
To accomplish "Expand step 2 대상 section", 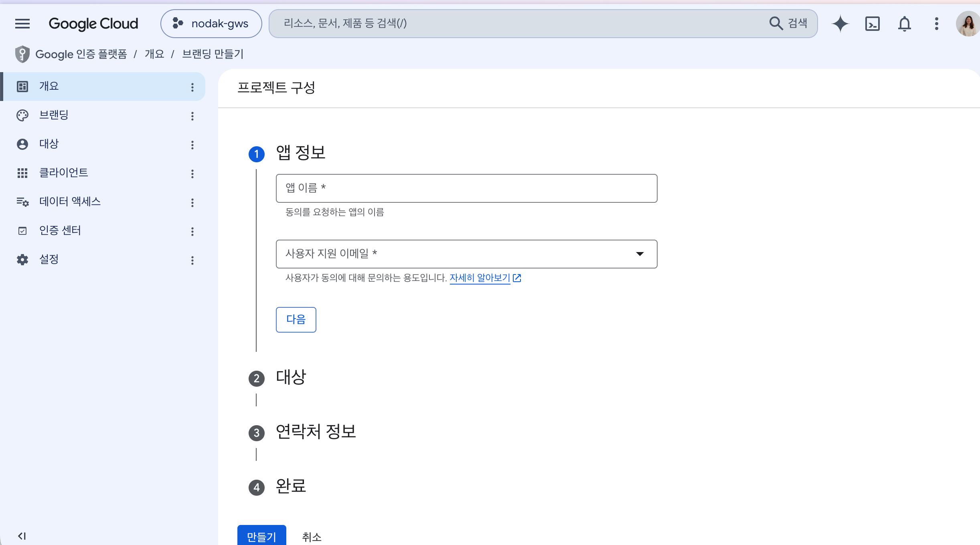I will (291, 377).
